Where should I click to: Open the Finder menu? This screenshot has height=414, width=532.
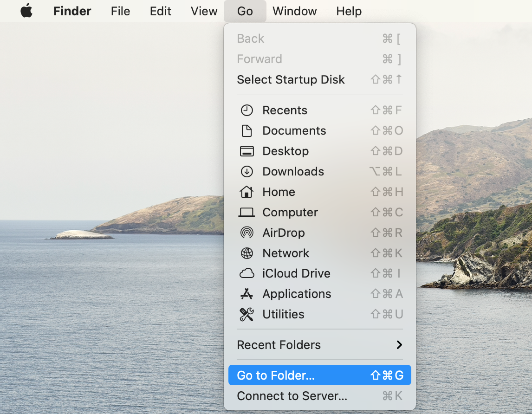click(x=72, y=11)
